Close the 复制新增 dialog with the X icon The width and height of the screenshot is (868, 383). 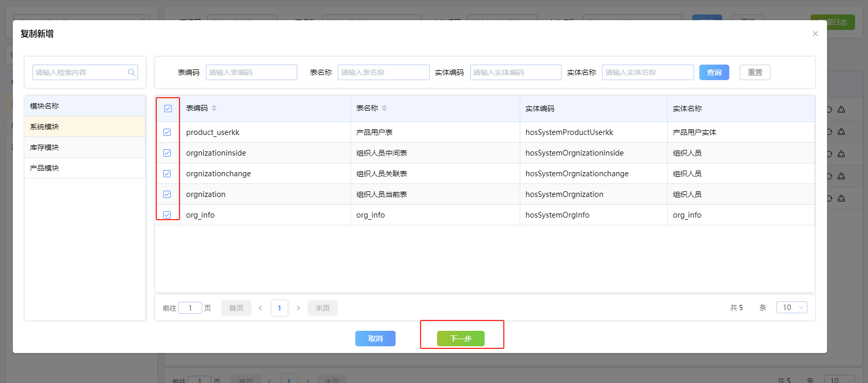[x=815, y=34]
